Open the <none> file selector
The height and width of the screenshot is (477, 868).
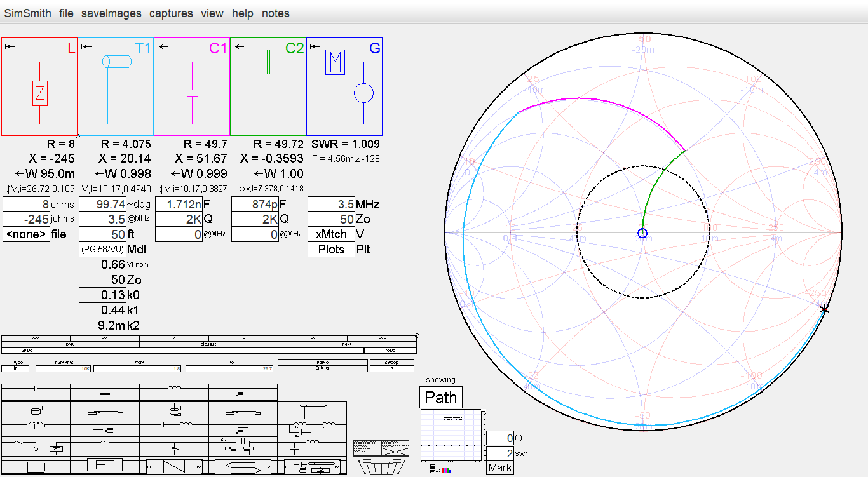(x=26, y=234)
